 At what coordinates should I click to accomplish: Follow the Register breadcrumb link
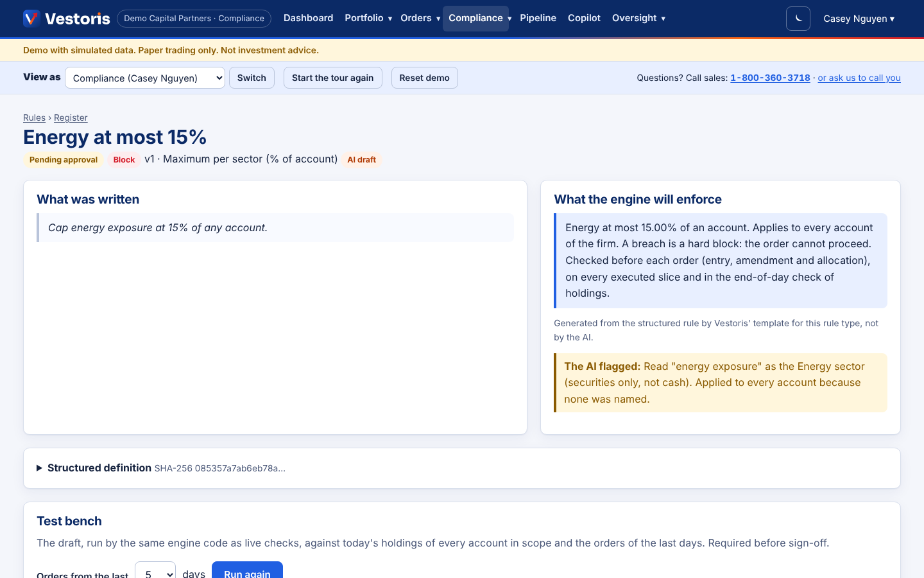[x=71, y=118]
